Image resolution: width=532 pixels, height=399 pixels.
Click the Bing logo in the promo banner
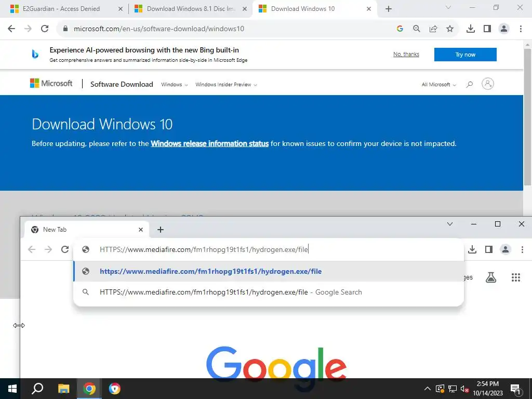click(x=35, y=54)
